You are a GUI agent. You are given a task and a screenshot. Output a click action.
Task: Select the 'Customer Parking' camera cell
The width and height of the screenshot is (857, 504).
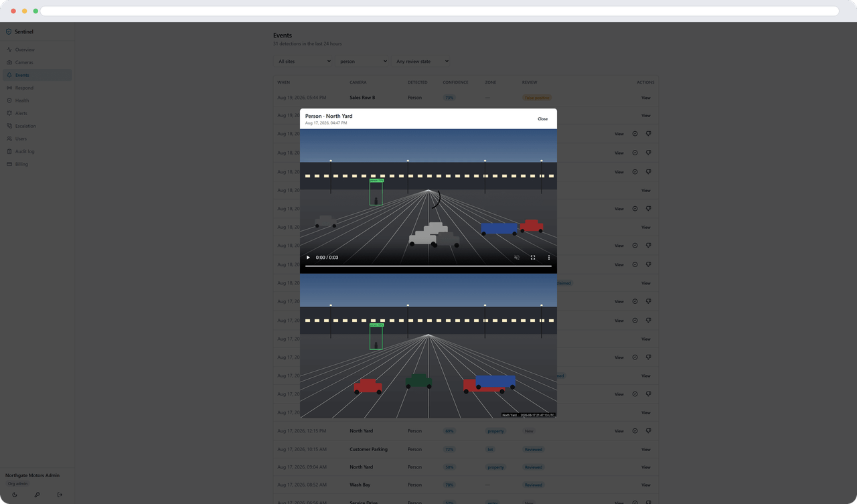click(x=368, y=449)
